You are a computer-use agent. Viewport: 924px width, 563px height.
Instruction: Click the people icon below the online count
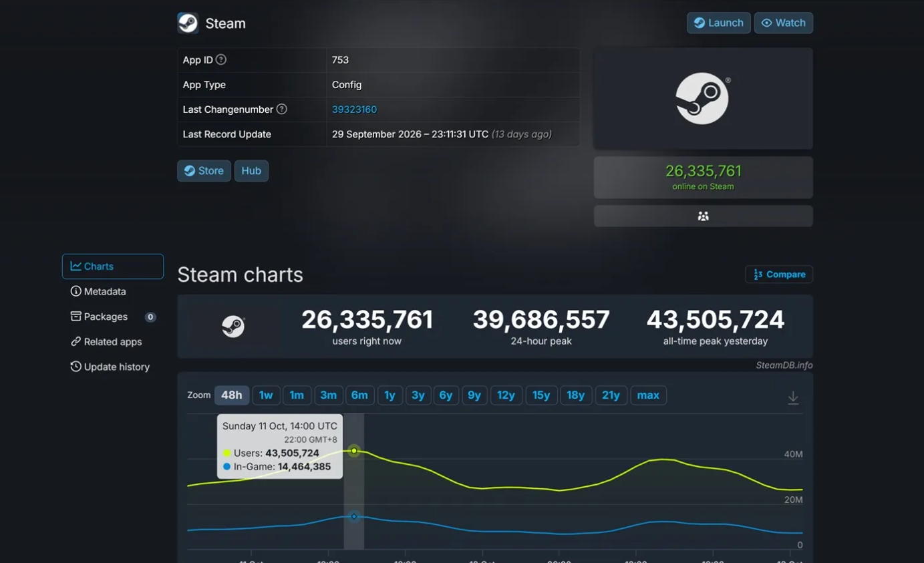tap(703, 216)
